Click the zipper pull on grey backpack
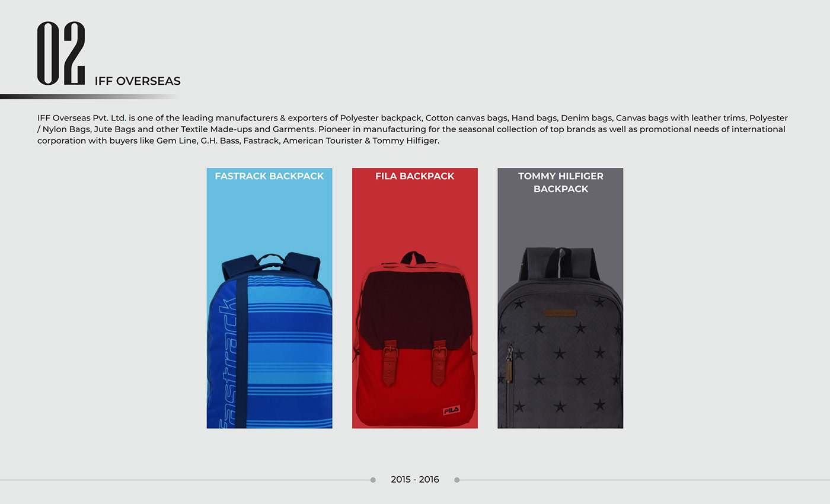 click(508, 363)
